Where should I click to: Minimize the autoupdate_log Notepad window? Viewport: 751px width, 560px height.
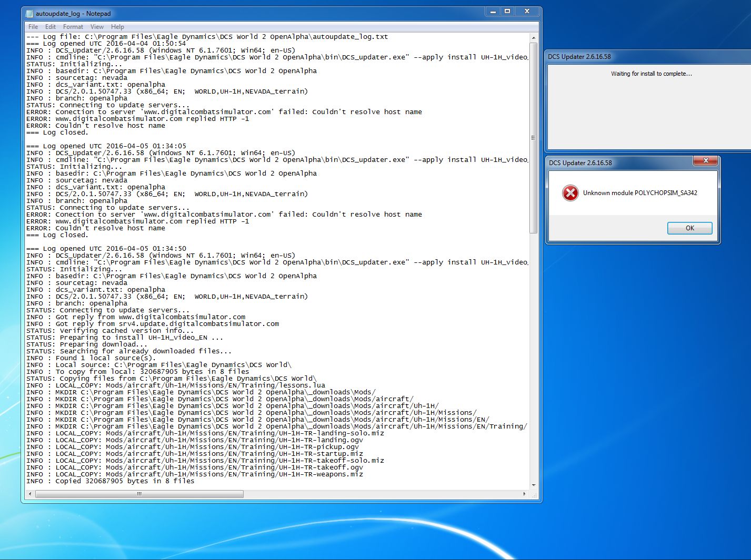[x=493, y=12]
